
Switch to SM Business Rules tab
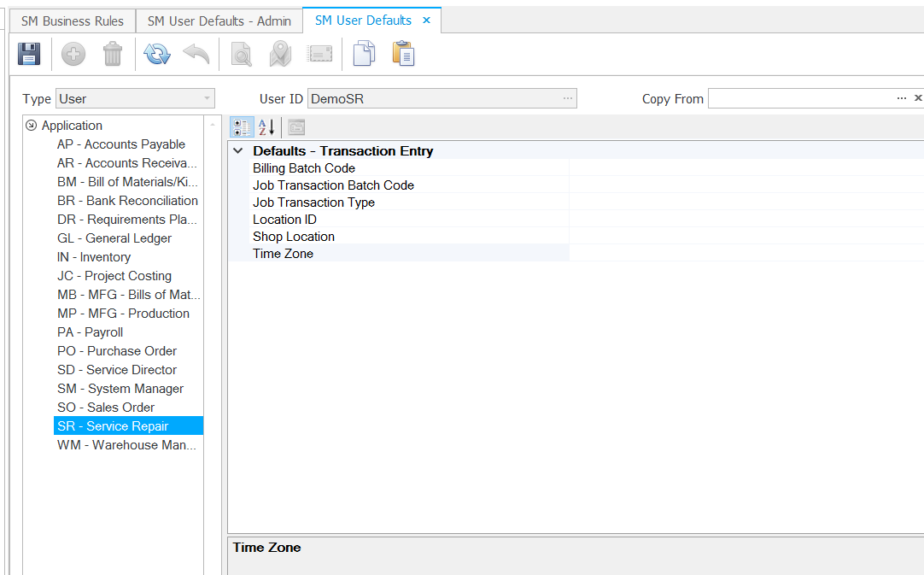click(x=72, y=21)
